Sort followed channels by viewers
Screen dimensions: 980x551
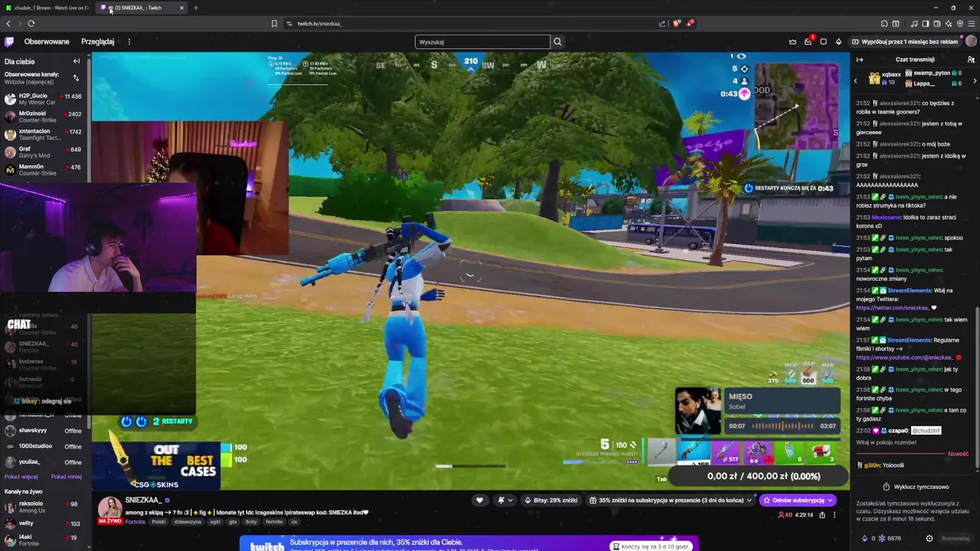tap(76, 78)
